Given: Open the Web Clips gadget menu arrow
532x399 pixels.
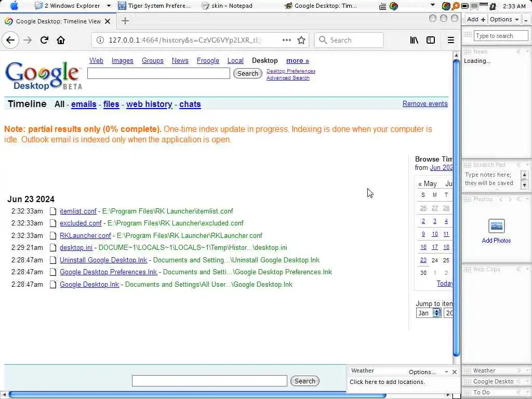Looking at the screenshot, I should 527,270.
